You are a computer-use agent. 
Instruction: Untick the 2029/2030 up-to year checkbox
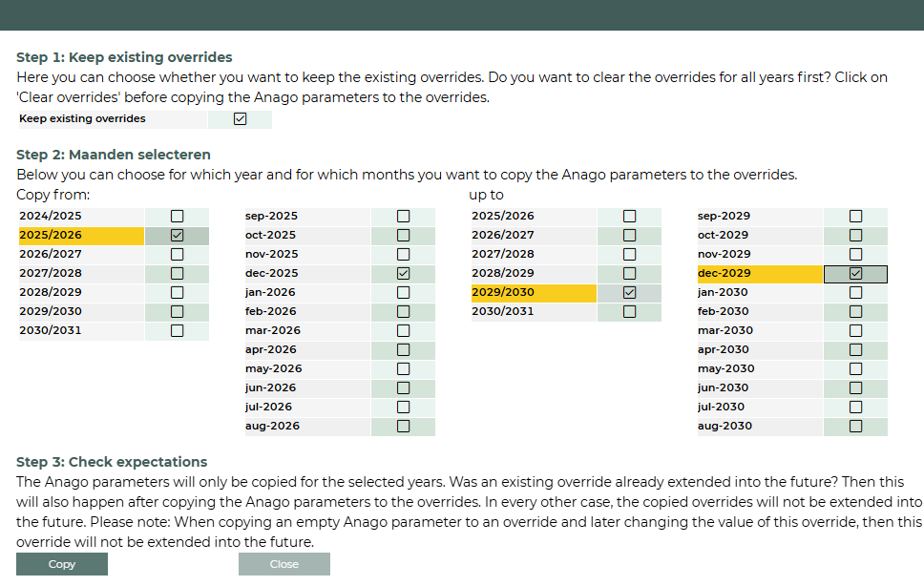pyautogui.click(x=629, y=292)
